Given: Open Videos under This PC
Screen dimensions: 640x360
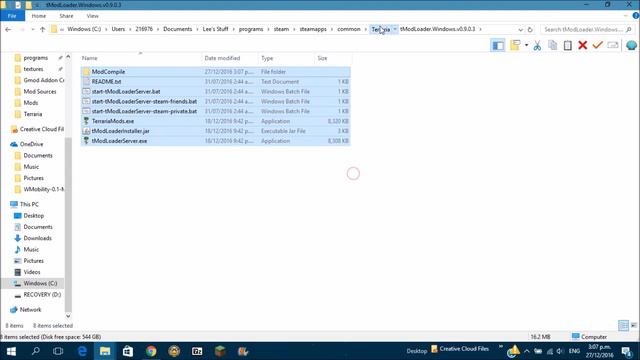Looking at the screenshot, I should click(x=32, y=272).
